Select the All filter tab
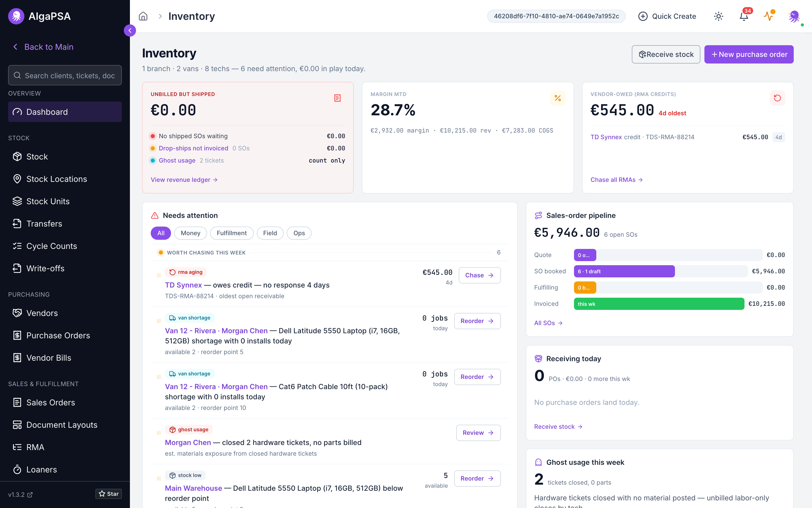 (x=161, y=233)
